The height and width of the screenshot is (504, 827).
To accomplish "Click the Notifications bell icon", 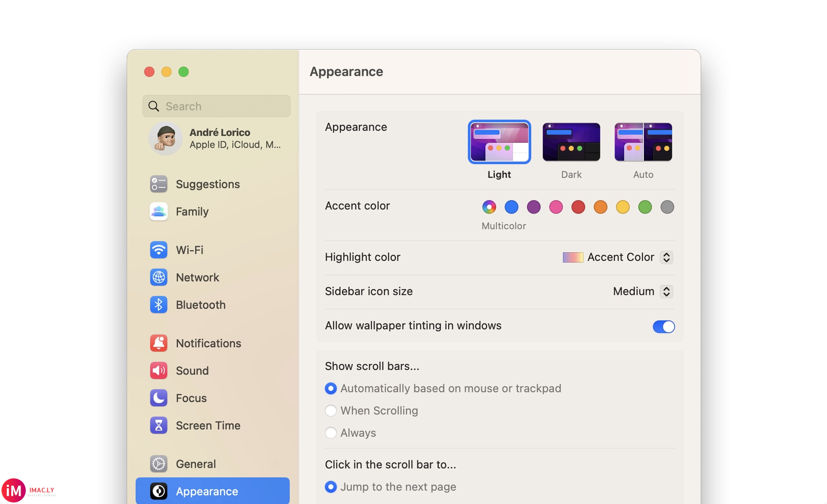I will 158,343.
